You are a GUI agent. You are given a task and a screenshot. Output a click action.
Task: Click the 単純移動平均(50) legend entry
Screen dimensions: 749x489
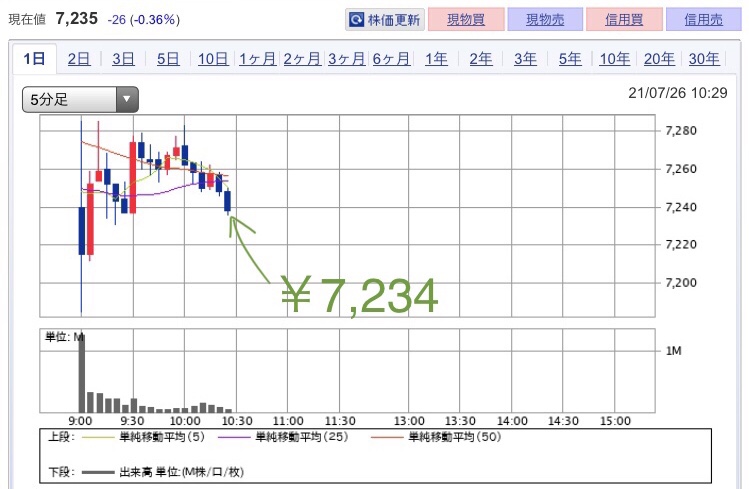click(436, 436)
